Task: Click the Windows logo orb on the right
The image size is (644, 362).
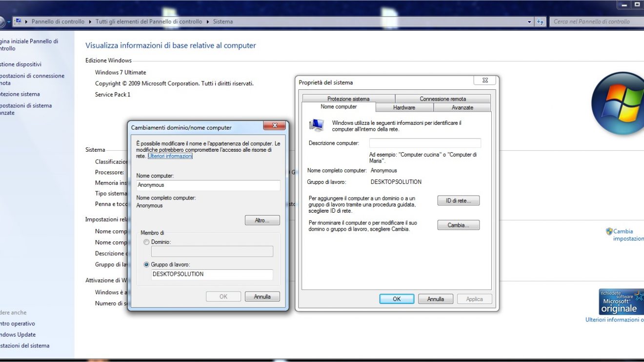Action: [x=618, y=103]
